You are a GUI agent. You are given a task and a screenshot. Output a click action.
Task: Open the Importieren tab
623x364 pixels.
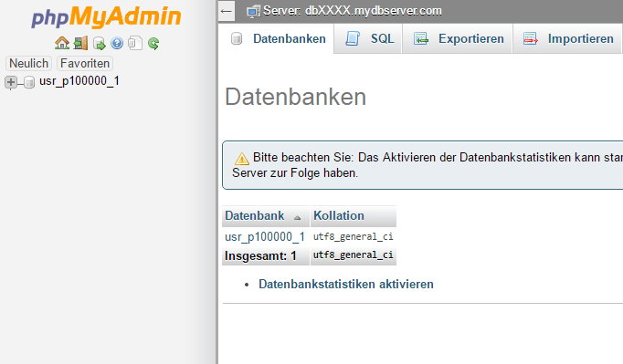567,38
